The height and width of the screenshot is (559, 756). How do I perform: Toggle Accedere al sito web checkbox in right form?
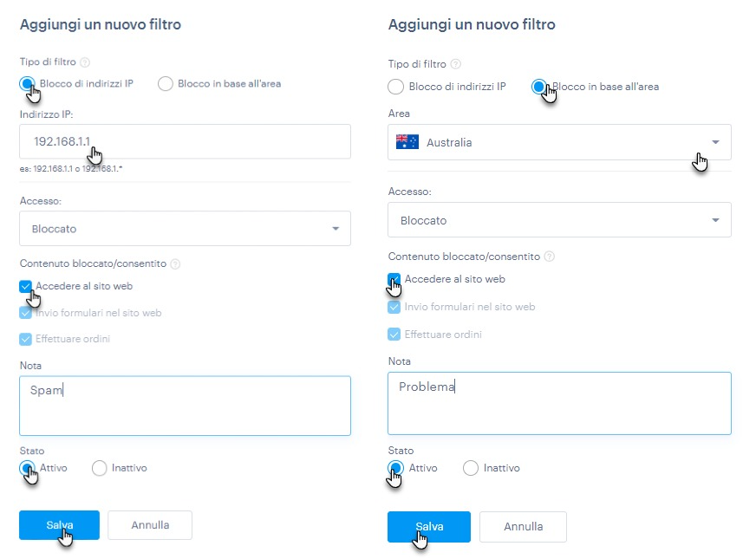click(394, 279)
